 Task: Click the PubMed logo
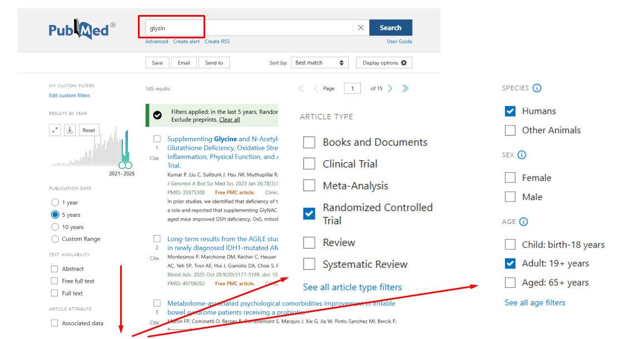[82, 29]
